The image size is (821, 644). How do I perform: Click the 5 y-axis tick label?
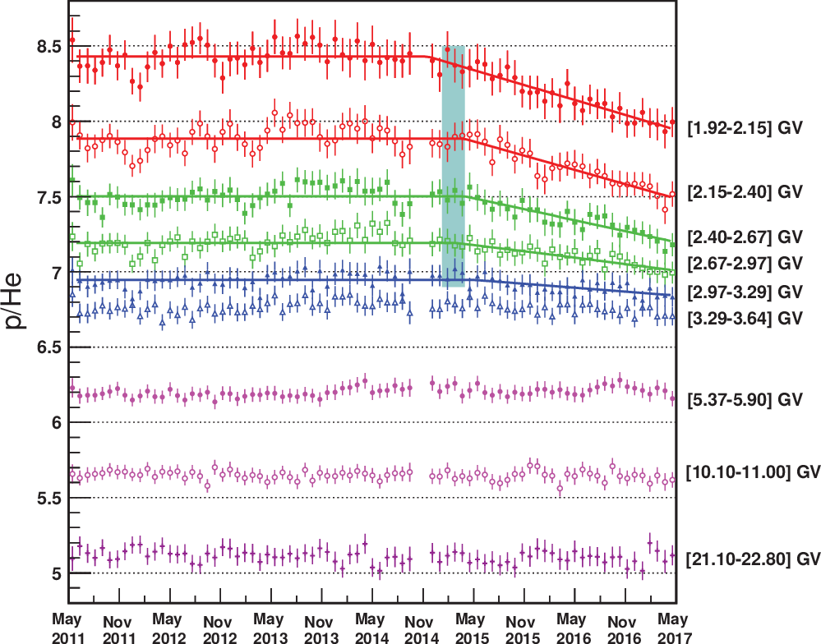click(x=56, y=574)
